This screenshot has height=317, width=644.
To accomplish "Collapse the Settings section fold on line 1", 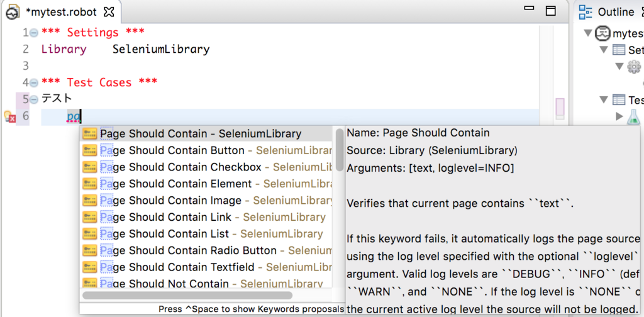I will 34,33.
